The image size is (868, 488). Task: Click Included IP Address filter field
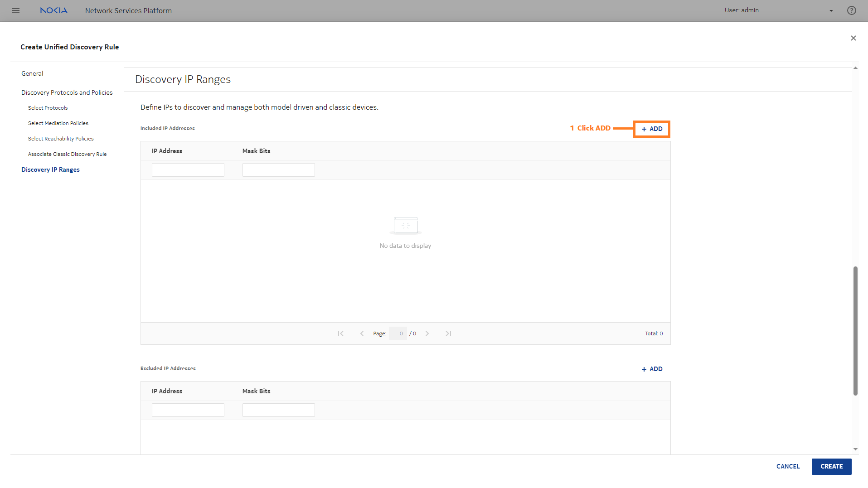pos(188,170)
